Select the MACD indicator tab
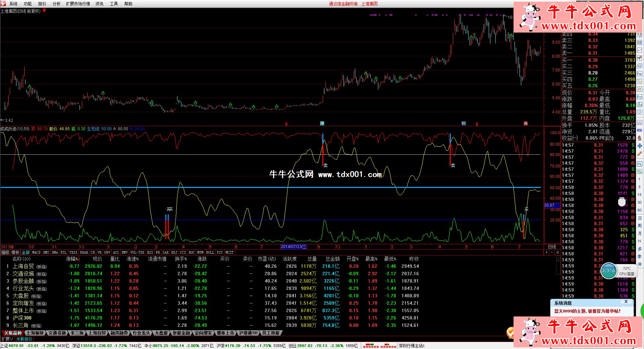The image size is (644, 349). pos(36,252)
